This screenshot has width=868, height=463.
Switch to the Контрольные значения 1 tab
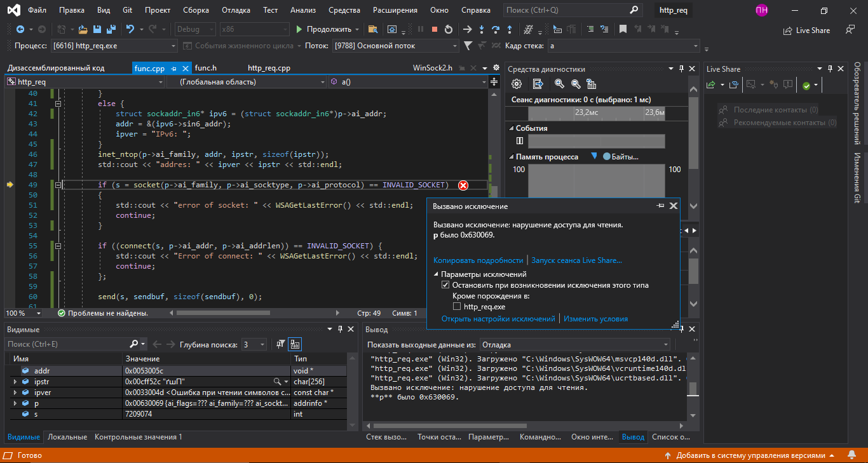pyautogui.click(x=139, y=437)
